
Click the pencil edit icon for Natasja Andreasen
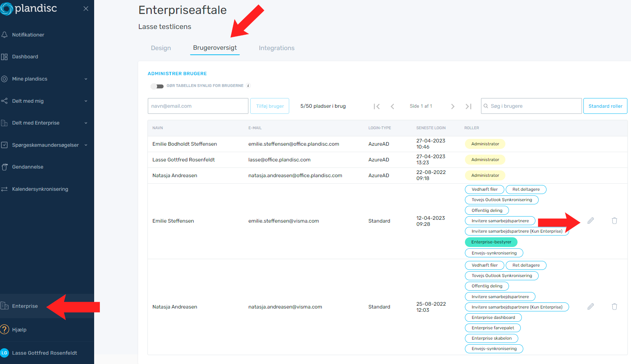click(591, 307)
